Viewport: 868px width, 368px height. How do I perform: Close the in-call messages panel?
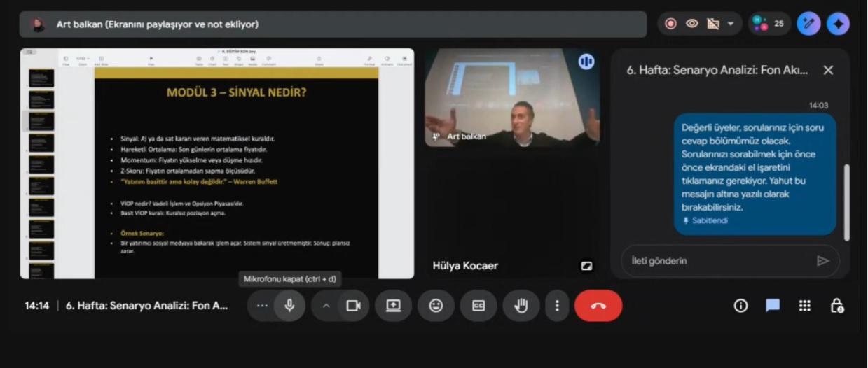[x=828, y=70]
